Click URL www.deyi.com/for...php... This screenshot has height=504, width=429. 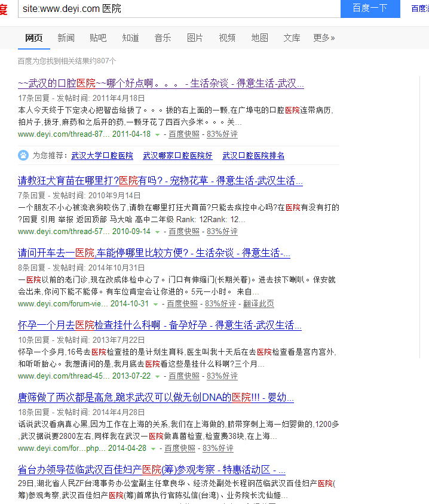click(62, 448)
